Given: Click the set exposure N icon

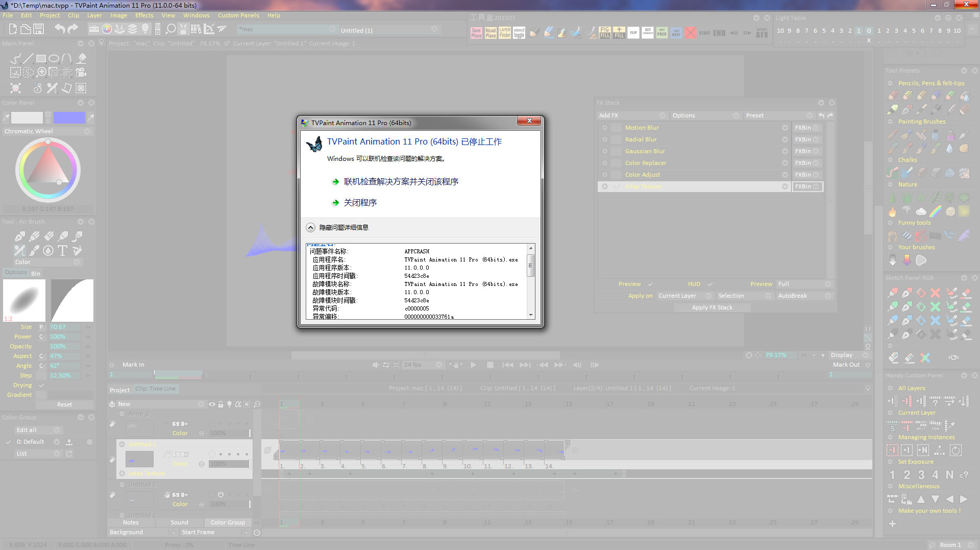Looking at the screenshot, I should coord(949,475).
